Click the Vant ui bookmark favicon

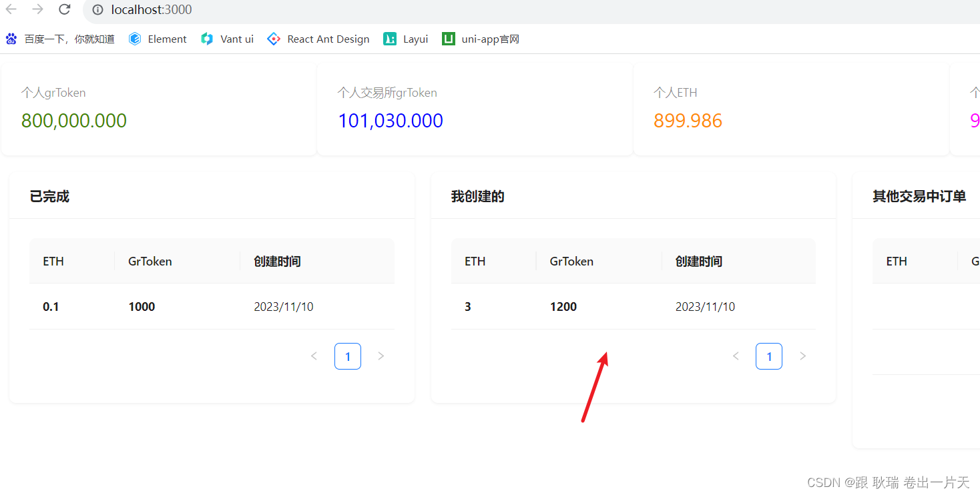tap(207, 39)
